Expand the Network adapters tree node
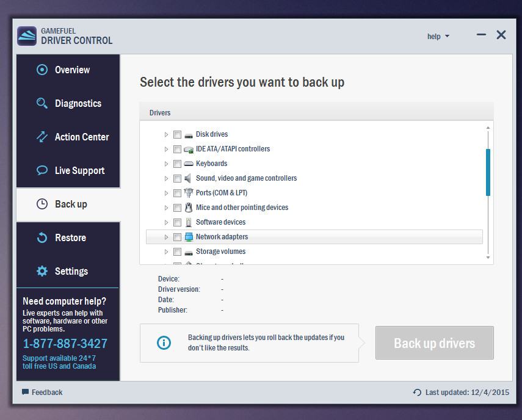Viewport: 522px width, 420px height. click(166, 237)
